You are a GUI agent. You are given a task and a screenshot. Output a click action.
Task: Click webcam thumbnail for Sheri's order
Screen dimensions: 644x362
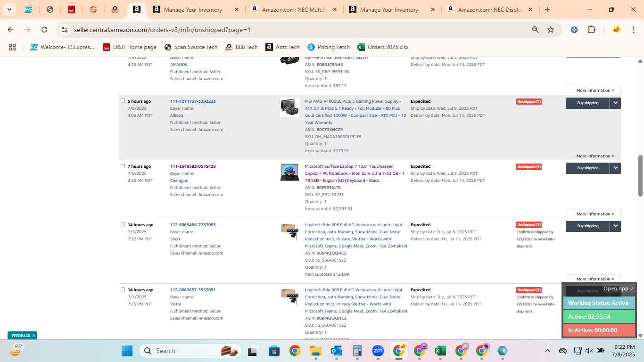(289, 231)
